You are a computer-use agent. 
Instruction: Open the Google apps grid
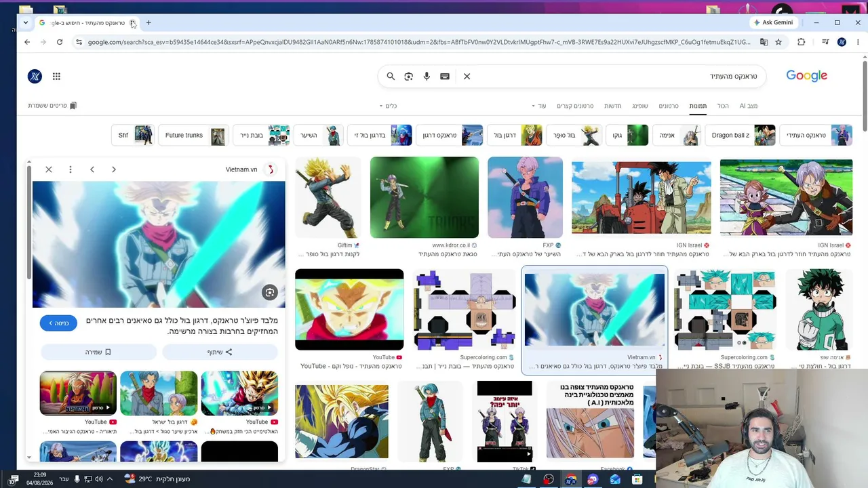pyautogui.click(x=56, y=77)
